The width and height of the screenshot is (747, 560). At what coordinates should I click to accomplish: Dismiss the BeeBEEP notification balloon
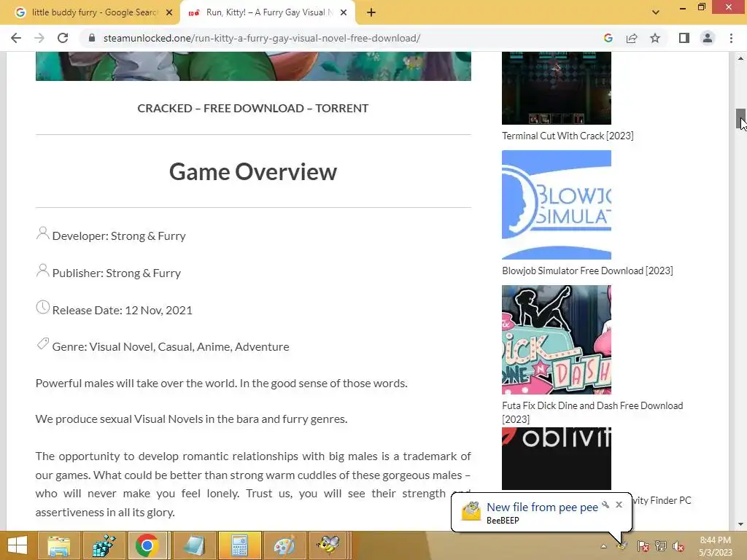coord(619,505)
